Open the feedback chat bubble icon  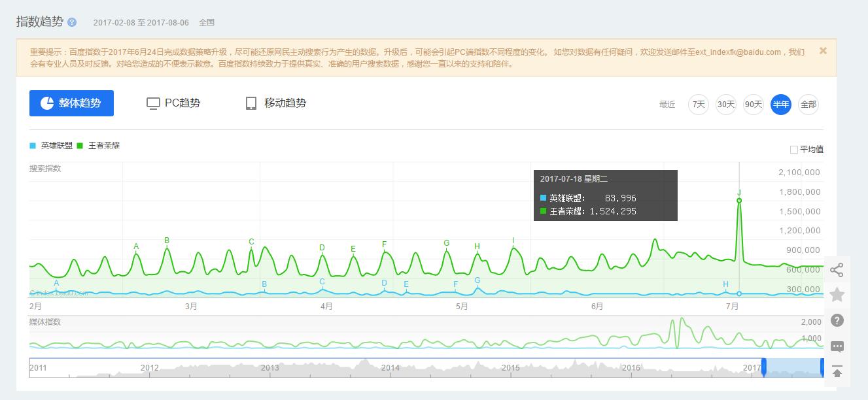click(x=837, y=346)
